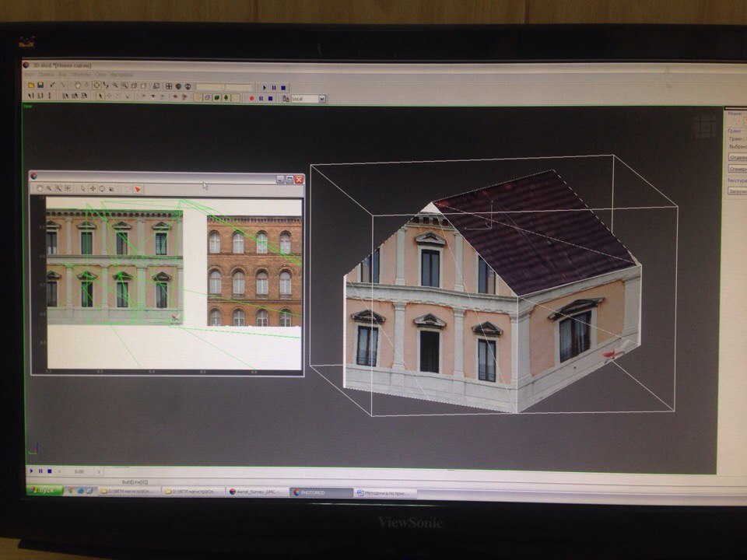Click the first folder window in the taskbar
The height and width of the screenshot is (560, 747).
(130, 491)
